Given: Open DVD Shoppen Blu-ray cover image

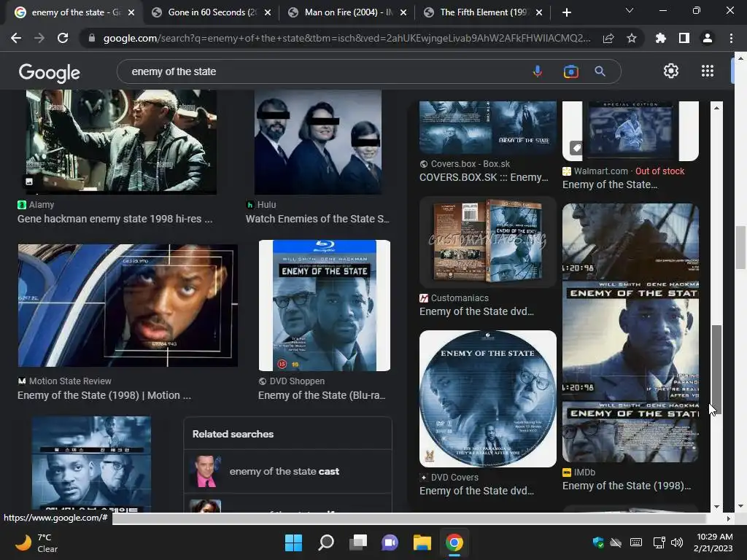Looking at the screenshot, I should (325, 306).
